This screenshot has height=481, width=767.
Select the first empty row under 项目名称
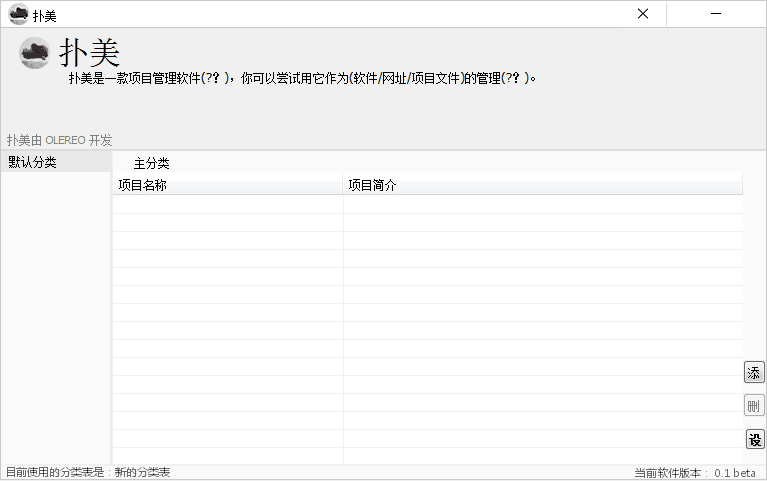[x=227, y=204]
